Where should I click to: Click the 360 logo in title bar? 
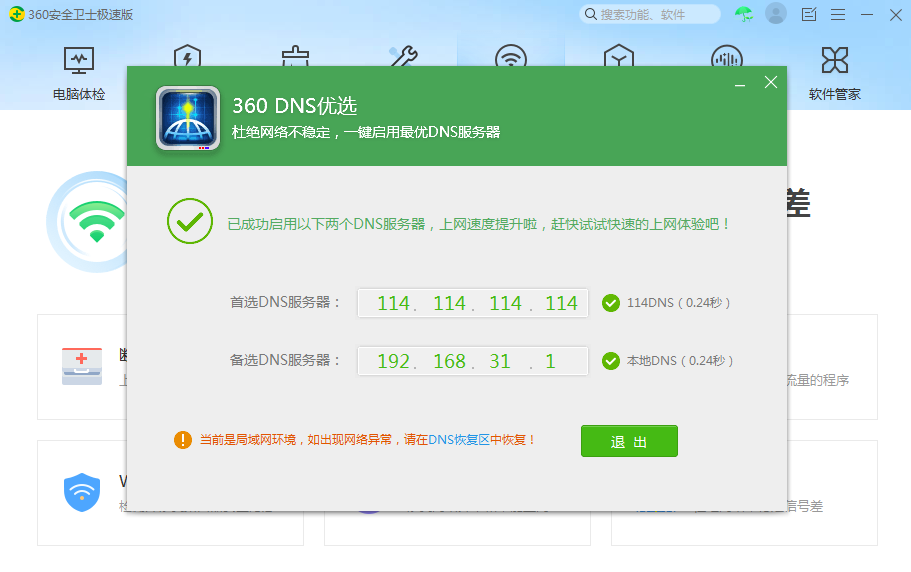pyautogui.click(x=16, y=14)
